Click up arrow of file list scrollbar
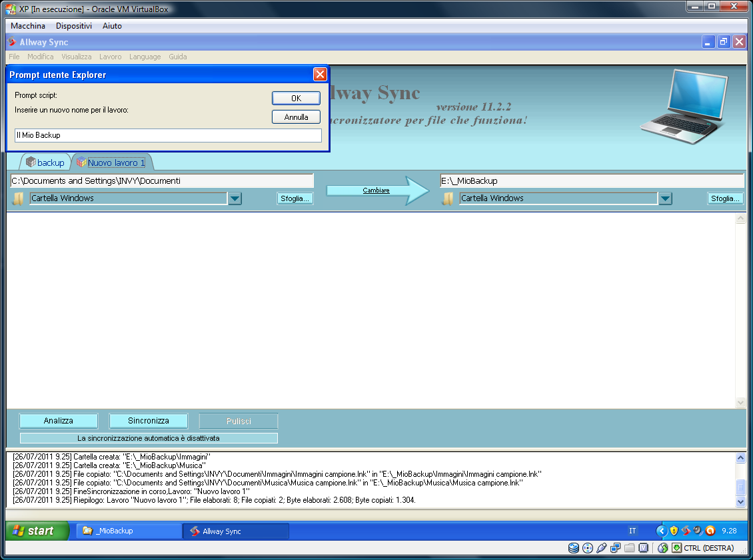 coord(740,218)
